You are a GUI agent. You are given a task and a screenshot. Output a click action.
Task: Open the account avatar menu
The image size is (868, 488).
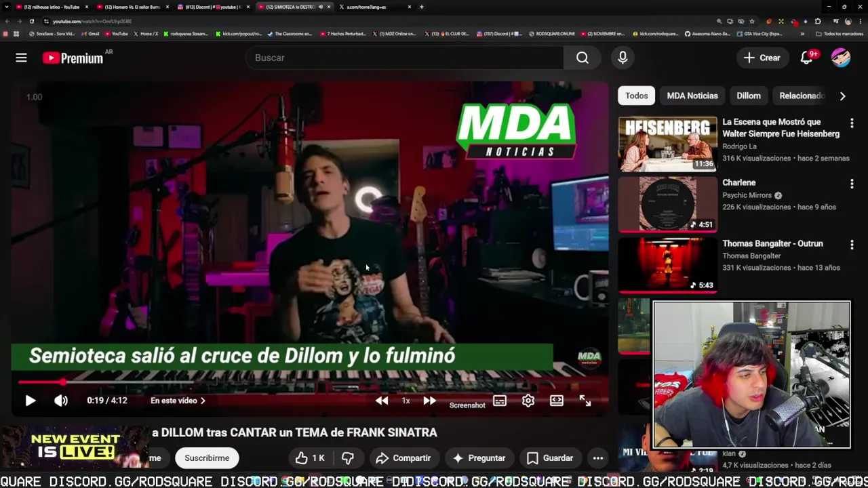coord(841,58)
